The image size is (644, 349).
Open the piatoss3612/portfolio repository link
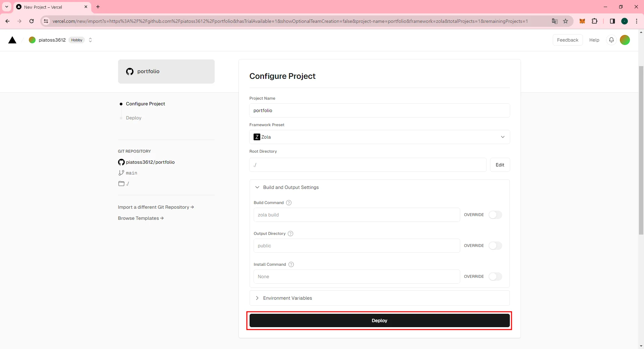pyautogui.click(x=150, y=162)
